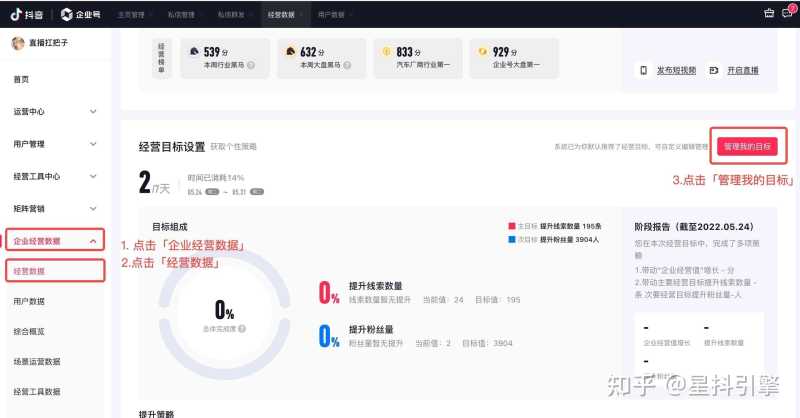Click the blue 次目标 legend swatch
The width and height of the screenshot is (800, 418).
pyautogui.click(x=512, y=239)
